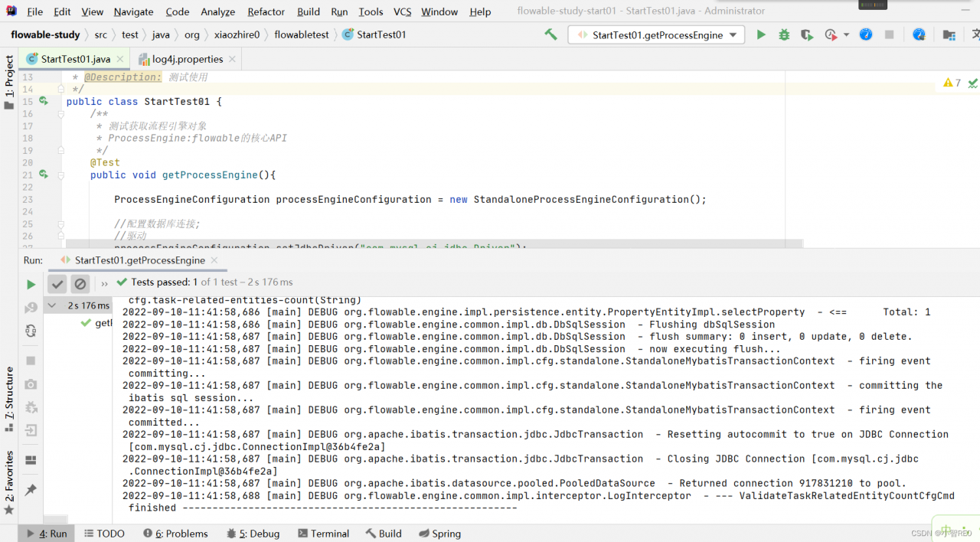Click the flowable-study breadcrumb
Viewport: 980px width, 542px height.
coord(45,34)
